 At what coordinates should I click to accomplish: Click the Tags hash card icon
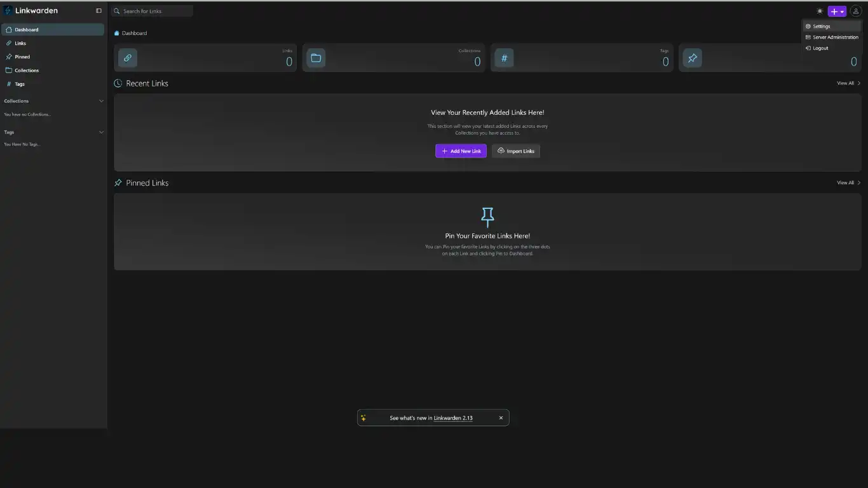(504, 58)
